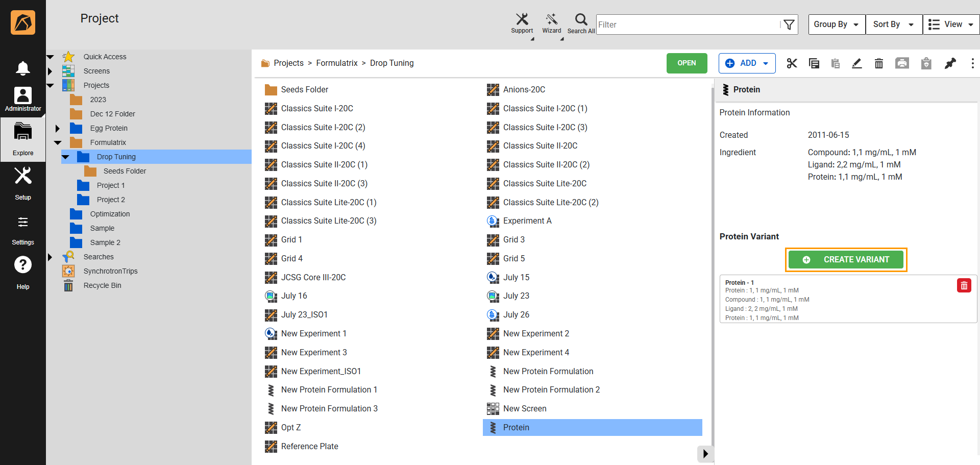Collapse the Drop Tuning tree node
980x465 pixels.
pos(65,157)
